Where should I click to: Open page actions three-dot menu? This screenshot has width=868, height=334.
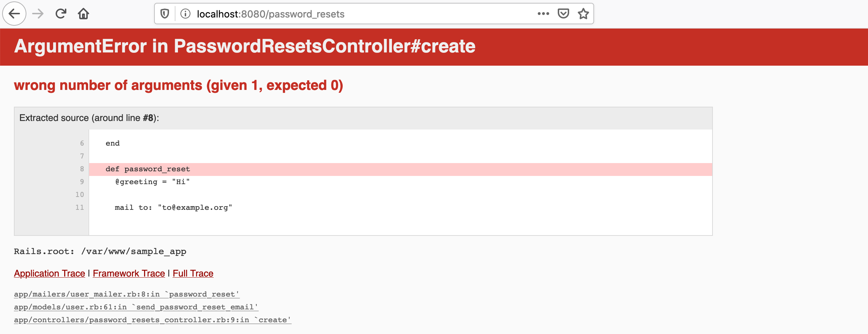543,14
